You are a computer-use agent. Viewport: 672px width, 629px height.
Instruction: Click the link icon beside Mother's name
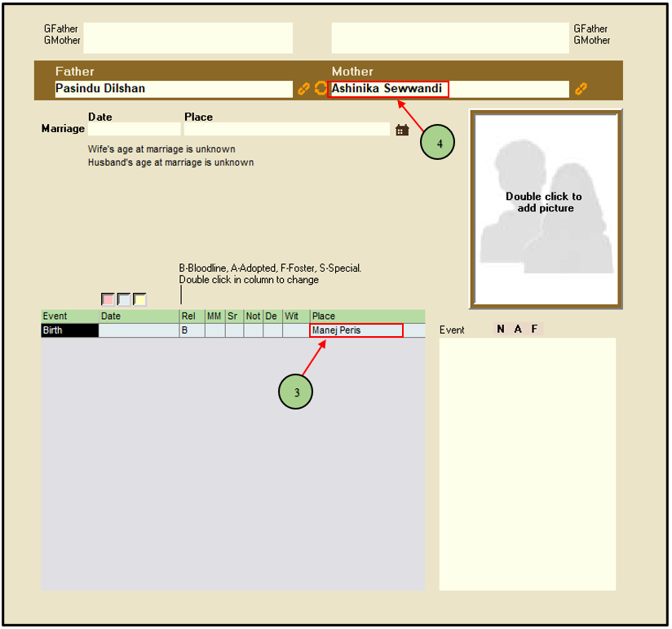pos(581,89)
